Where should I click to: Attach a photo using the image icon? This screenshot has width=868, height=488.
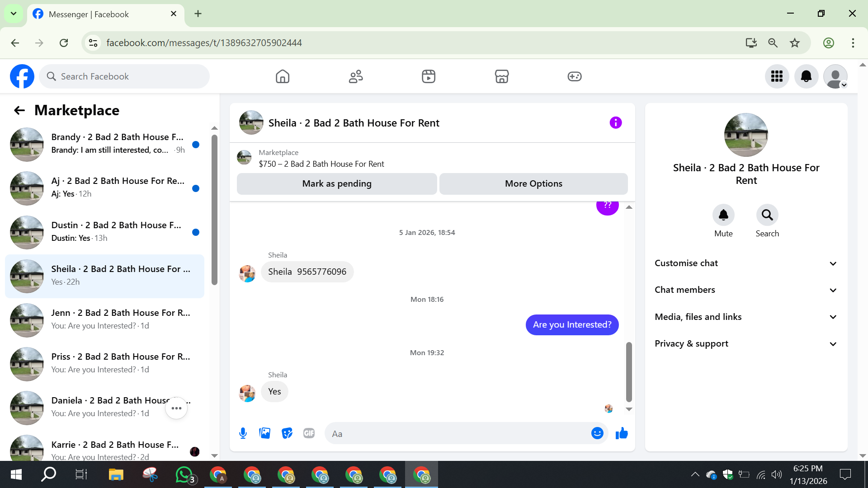tap(265, 434)
